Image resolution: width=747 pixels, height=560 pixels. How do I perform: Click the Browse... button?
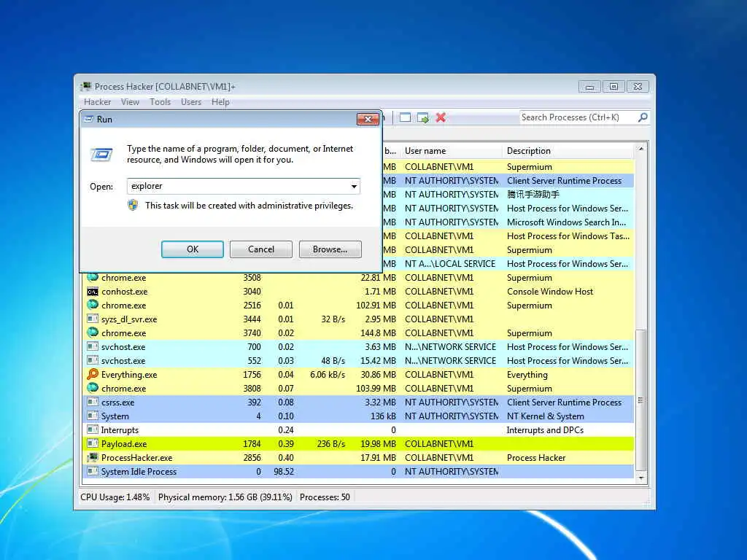330,249
